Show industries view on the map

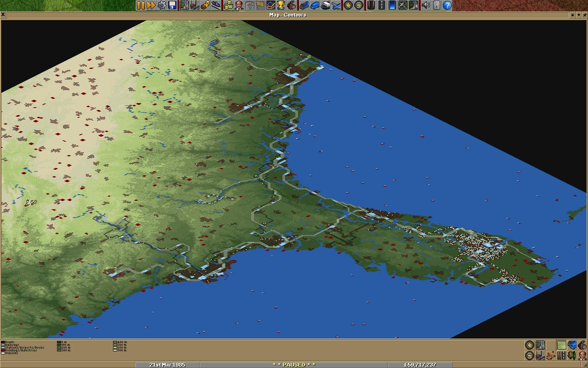pos(582,345)
